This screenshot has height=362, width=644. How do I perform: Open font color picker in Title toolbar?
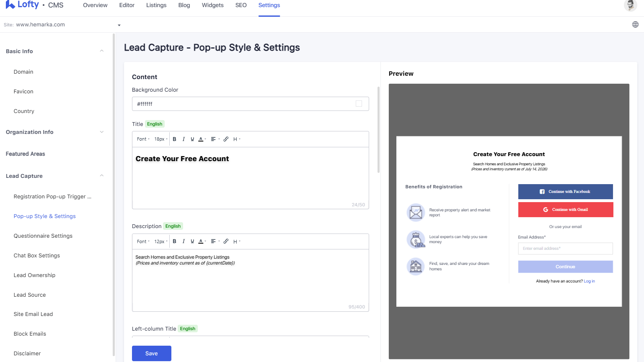[x=202, y=139]
